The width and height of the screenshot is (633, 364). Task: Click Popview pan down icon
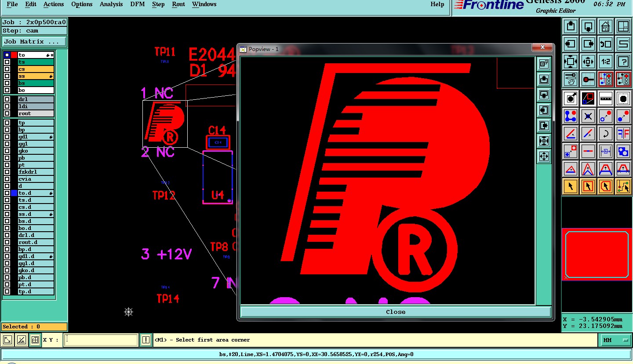point(544,95)
